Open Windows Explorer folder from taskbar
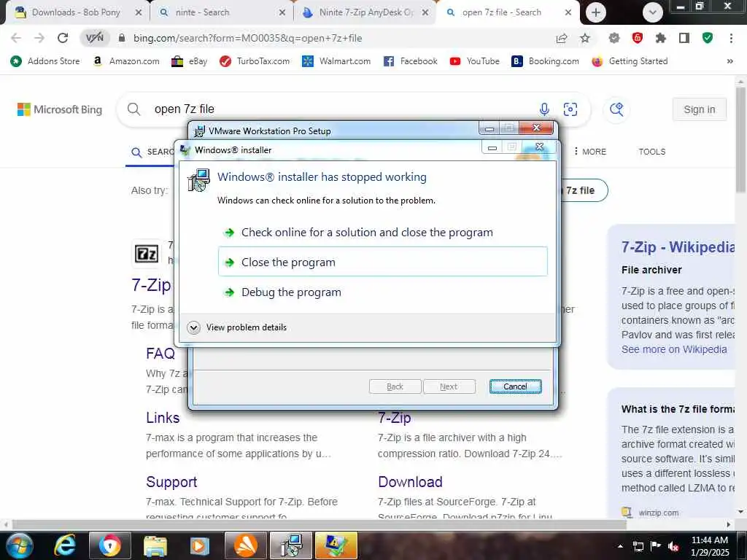747x560 pixels. pyautogui.click(x=155, y=545)
